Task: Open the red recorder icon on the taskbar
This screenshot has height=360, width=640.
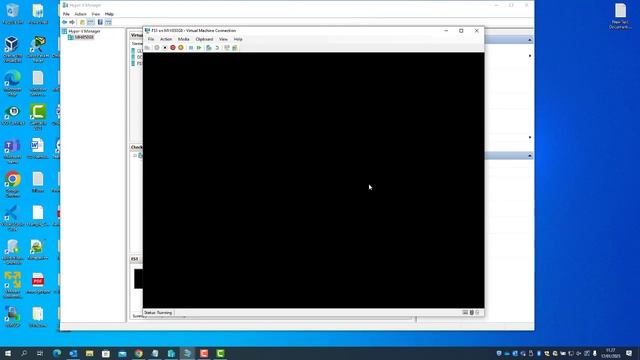Action: point(204,353)
